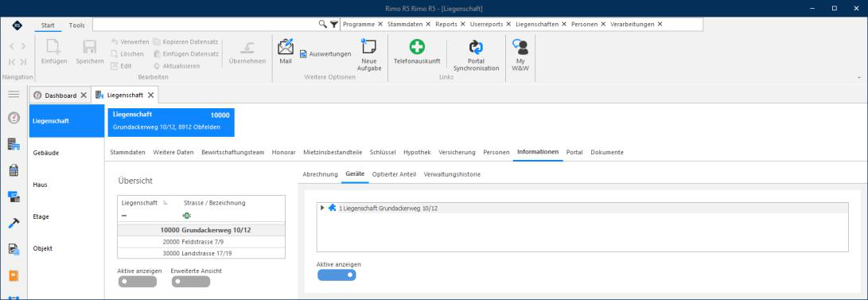Go to next record arrow
Viewport: 868px width, 300px height.
(23, 46)
